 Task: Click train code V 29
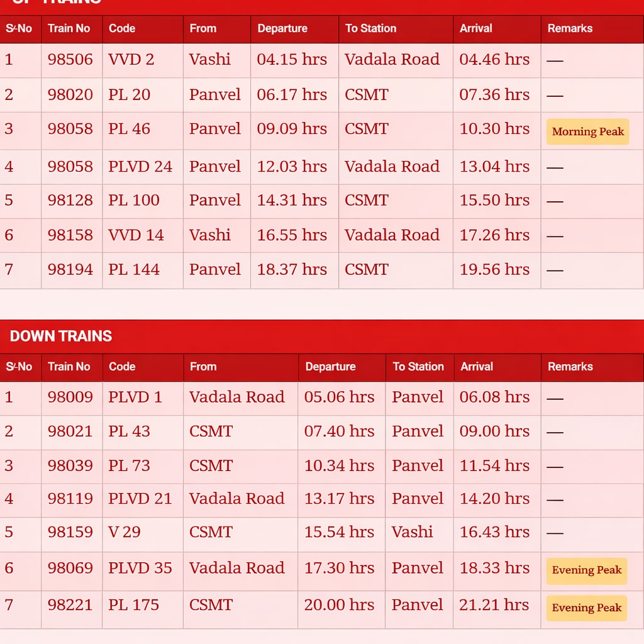(x=124, y=532)
